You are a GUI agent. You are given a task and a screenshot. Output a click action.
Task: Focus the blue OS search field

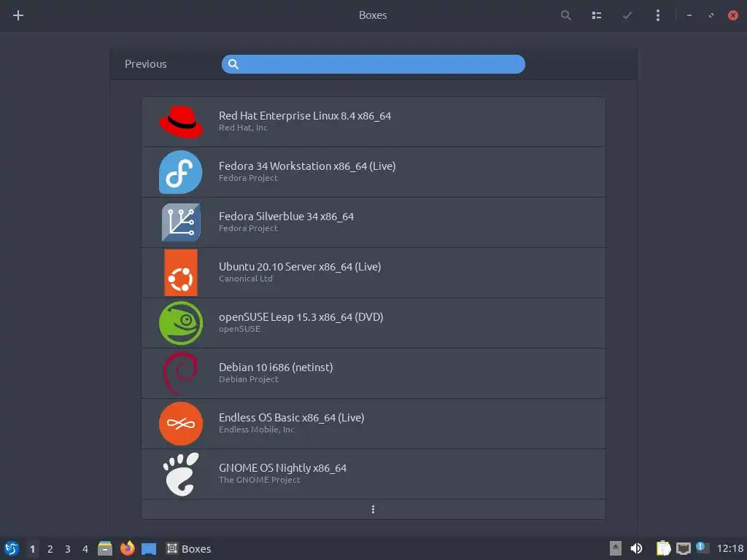pos(373,64)
